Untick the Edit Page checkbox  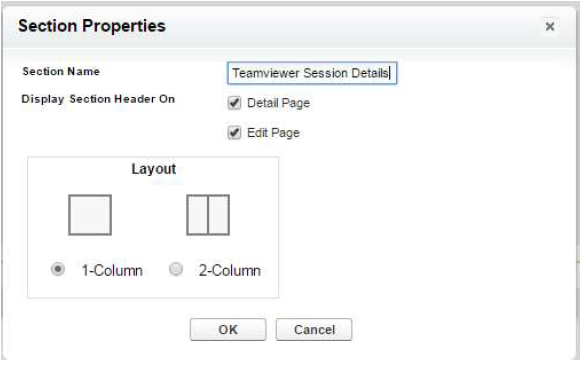point(234,132)
